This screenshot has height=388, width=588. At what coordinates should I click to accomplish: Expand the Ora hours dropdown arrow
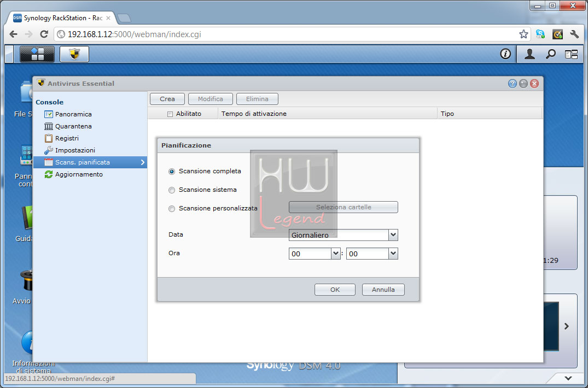tap(336, 254)
